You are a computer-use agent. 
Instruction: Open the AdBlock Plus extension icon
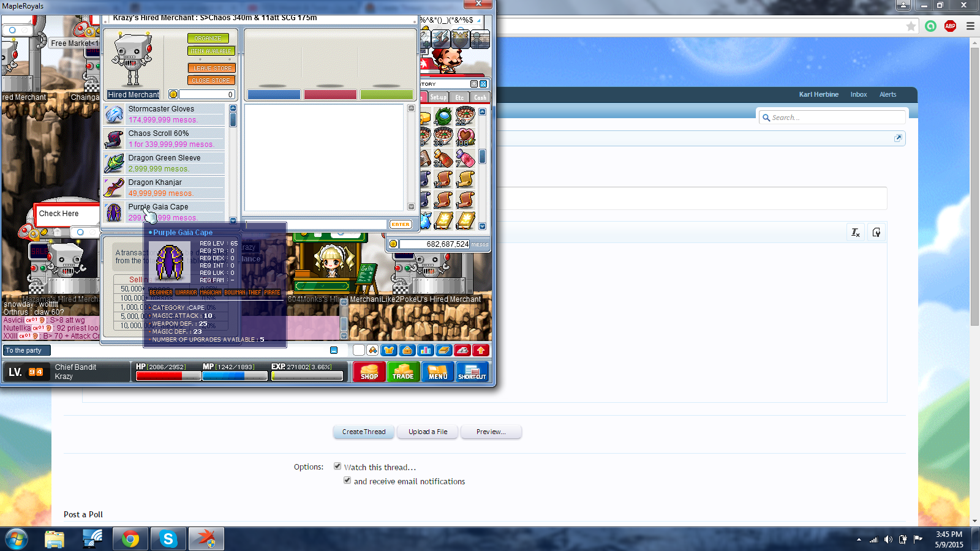click(x=951, y=26)
